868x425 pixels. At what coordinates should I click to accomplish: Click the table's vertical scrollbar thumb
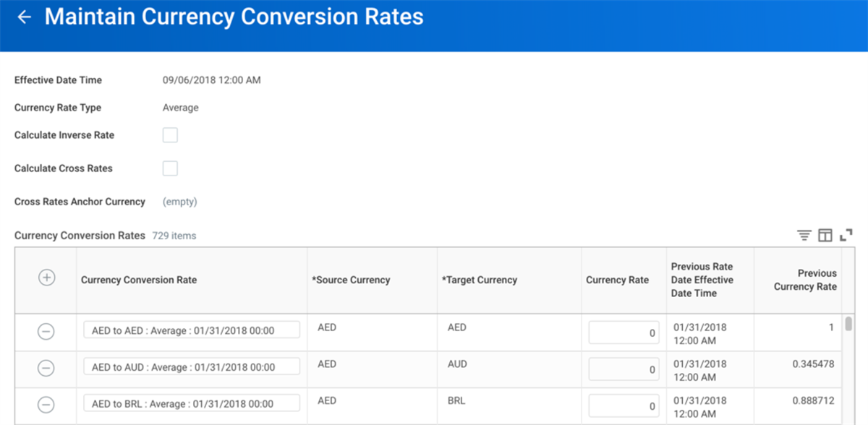coord(848,323)
